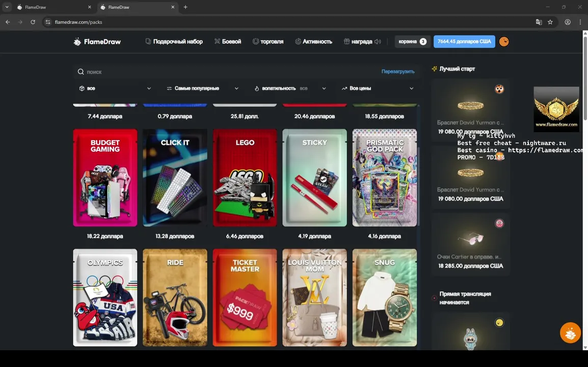The image size is (588, 367).
Task: Click the 18,22 доллара price
Action: [x=105, y=237]
